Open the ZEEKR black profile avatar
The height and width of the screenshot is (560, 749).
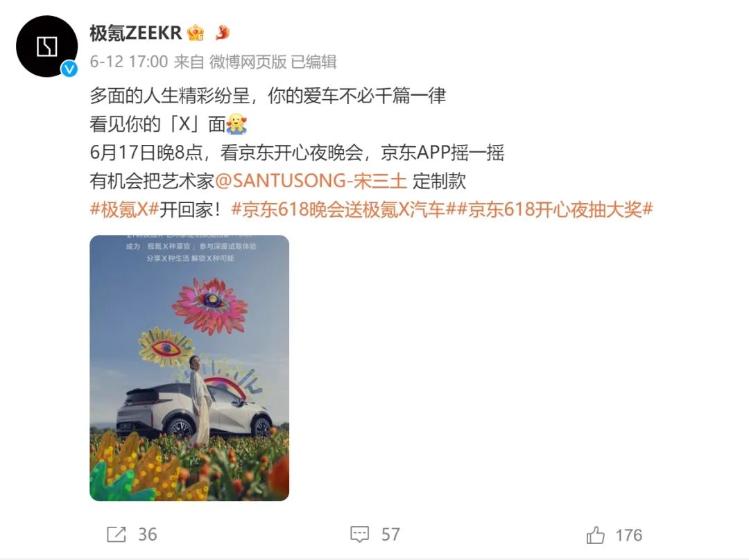47,46
